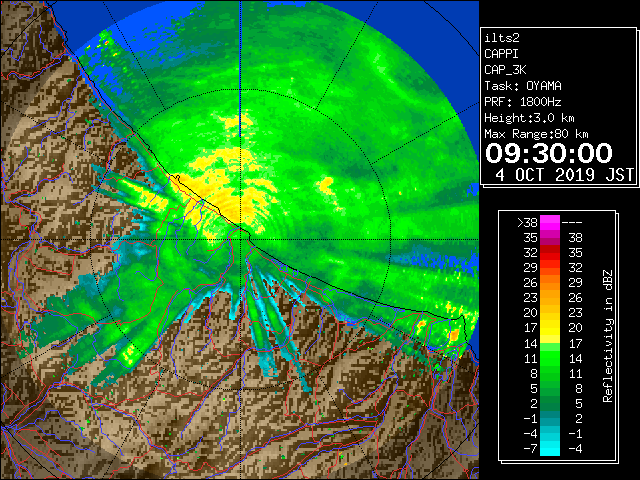Click the red 32 dBZ legend swatch
Image resolution: width=640 pixels, height=480 pixels.
click(550, 253)
